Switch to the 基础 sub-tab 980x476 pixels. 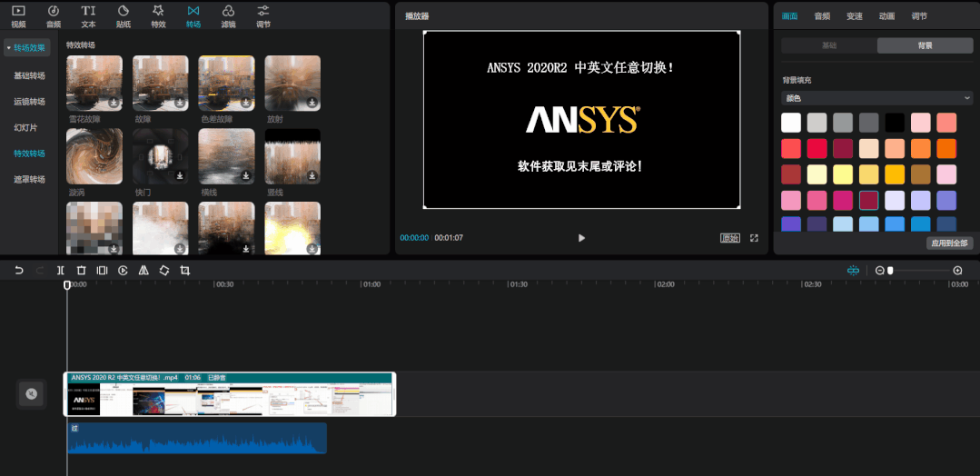pyautogui.click(x=829, y=45)
